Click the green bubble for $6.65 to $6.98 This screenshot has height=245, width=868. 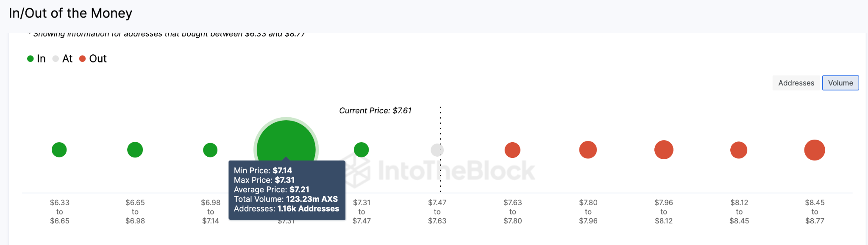(x=135, y=149)
